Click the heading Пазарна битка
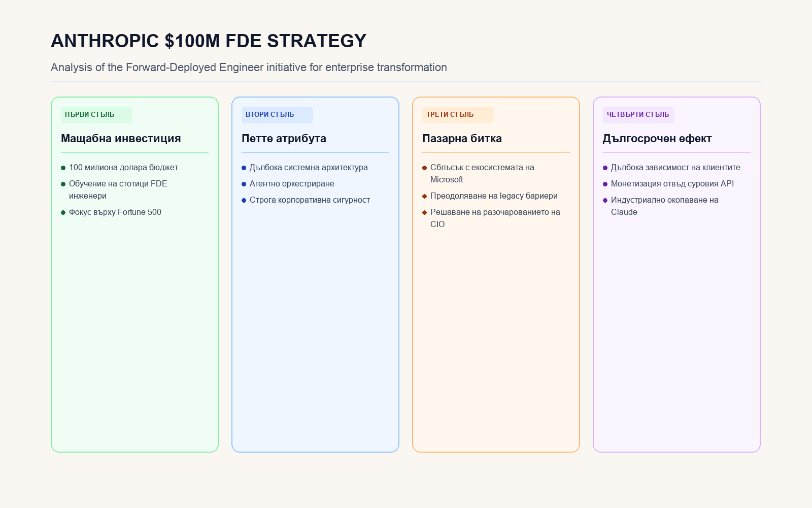The width and height of the screenshot is (812, 508). (x=462, y=139)
